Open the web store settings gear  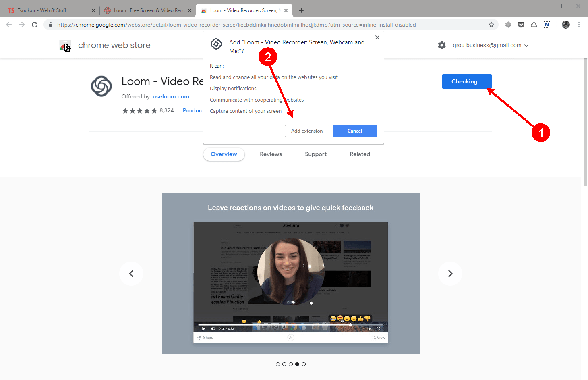[x=442, y=45]
